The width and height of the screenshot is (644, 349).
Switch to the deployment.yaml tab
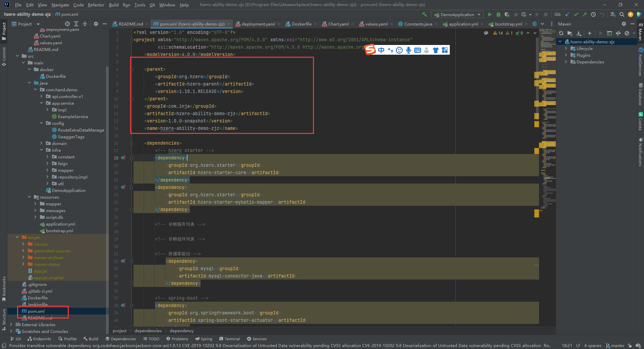tap(258, 24)
